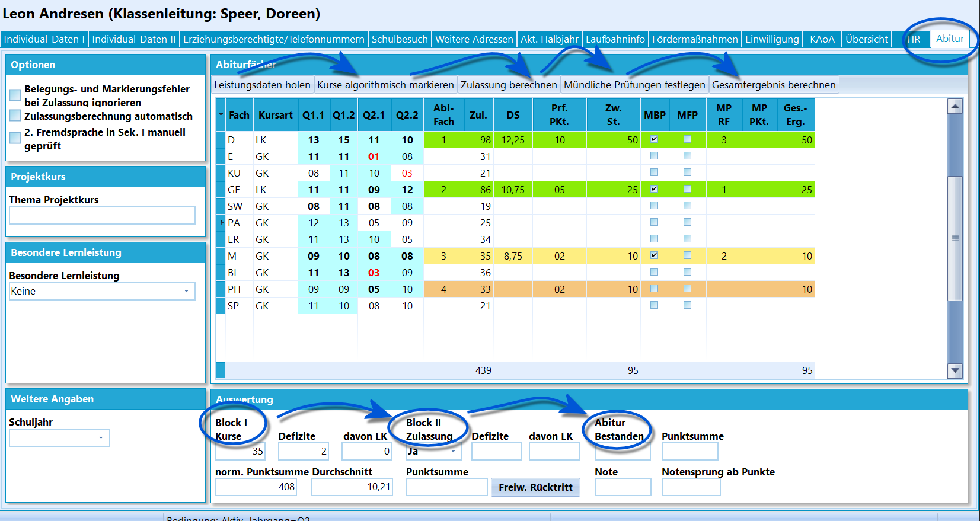Toggle 'Zulassungsberechnung automatisch' checkbox
This screenshot has width=980, height=521.
click(15, 115)
